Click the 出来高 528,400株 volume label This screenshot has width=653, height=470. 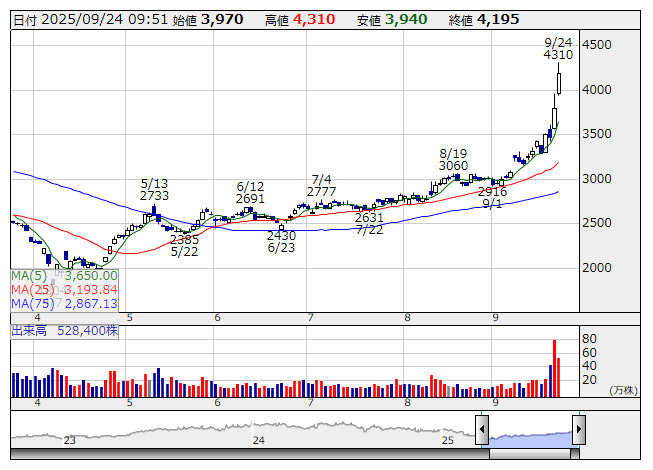click(x=65, y=331)
